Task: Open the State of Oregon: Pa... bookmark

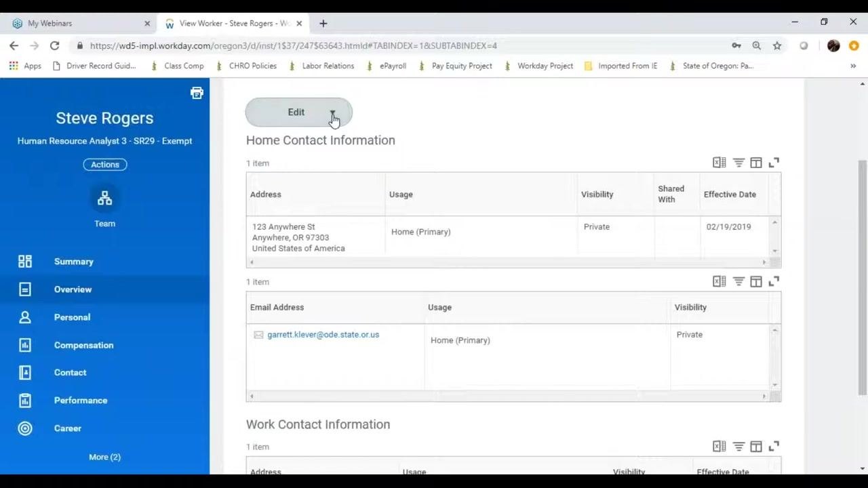Action: click(x=711, y=66)
